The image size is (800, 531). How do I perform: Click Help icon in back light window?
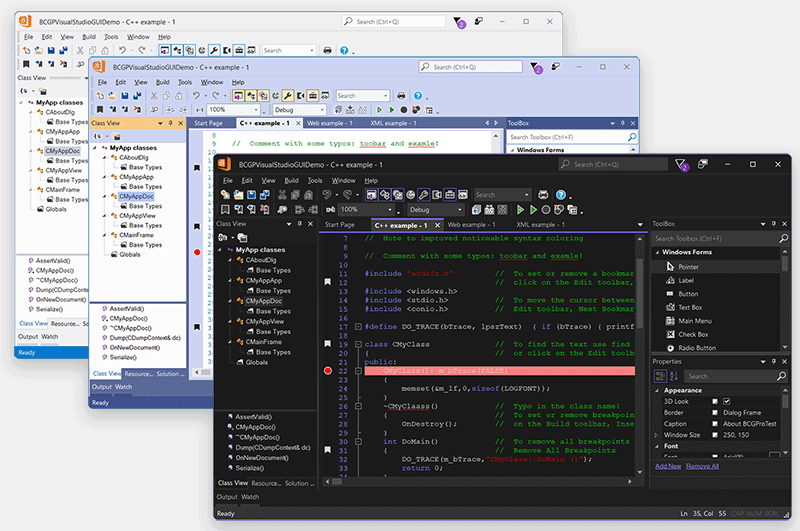click(x=344, y=50)
